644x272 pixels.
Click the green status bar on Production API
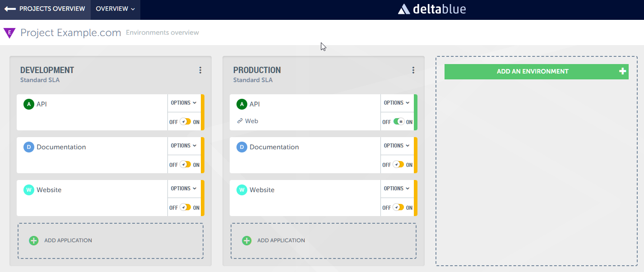[416, 112]
